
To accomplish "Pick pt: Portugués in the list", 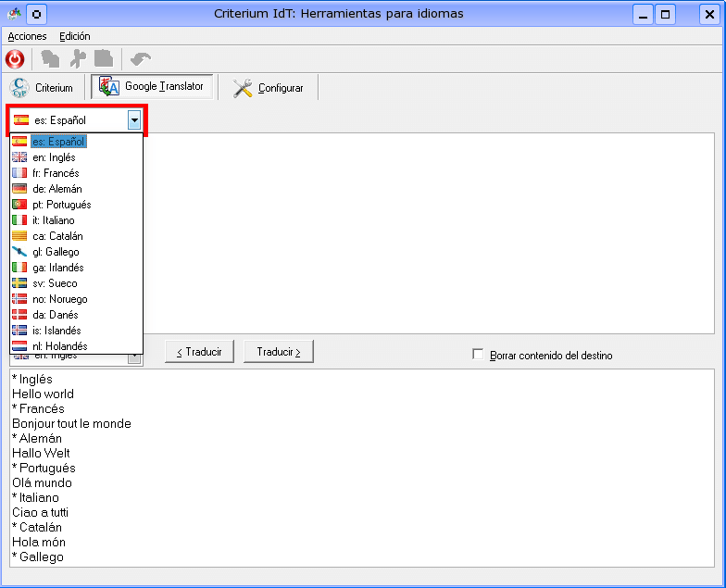I will click(x=76, y=204).
